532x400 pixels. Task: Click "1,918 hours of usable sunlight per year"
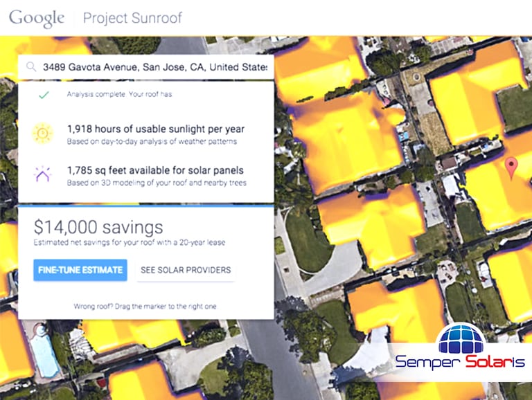156,129
